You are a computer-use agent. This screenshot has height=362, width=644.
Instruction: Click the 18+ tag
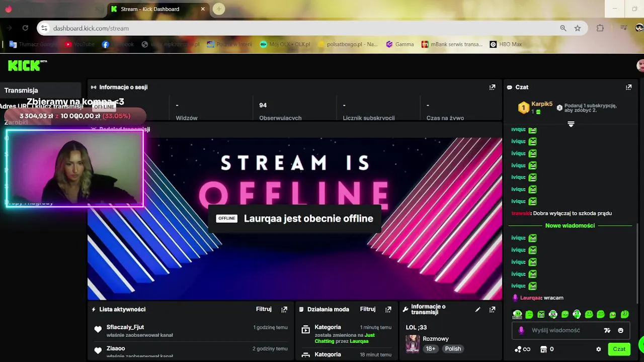(x=431, y=349)
